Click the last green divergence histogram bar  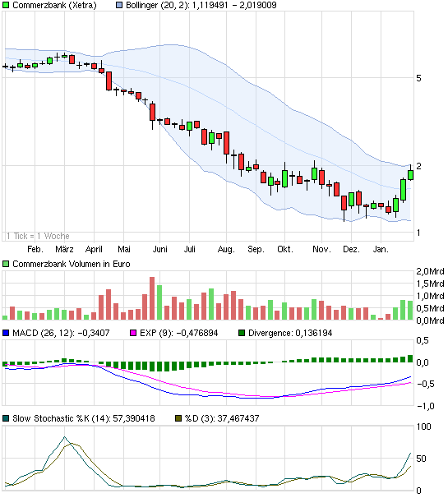(410, 358)
